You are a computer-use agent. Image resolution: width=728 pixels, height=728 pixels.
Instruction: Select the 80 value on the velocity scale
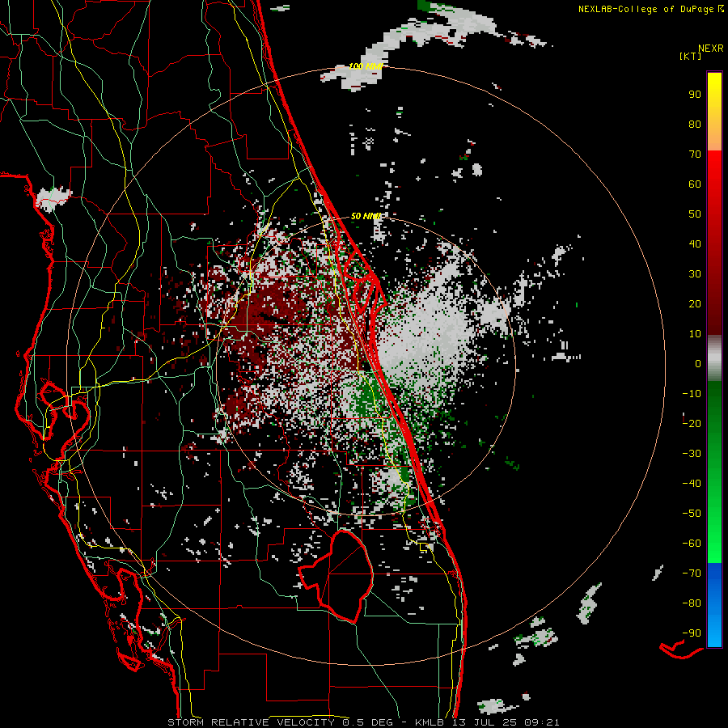click(695, 125)
